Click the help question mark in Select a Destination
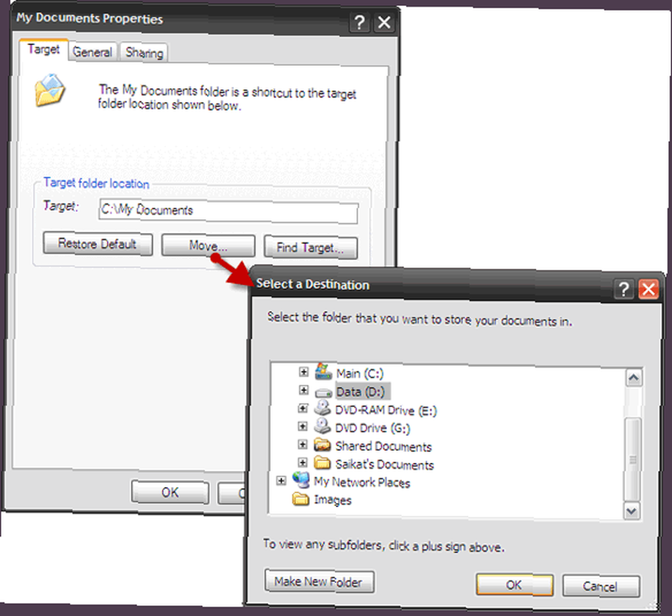This screenshot has height=616, width=672. coord(624,289)
